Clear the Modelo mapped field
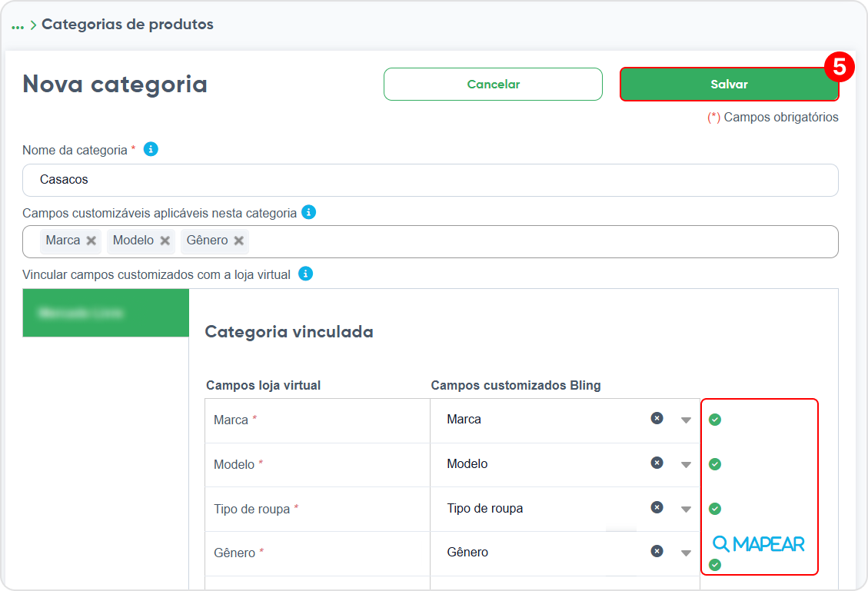The height and width of the screenshot is (591, 868). (x=657, y=463)
